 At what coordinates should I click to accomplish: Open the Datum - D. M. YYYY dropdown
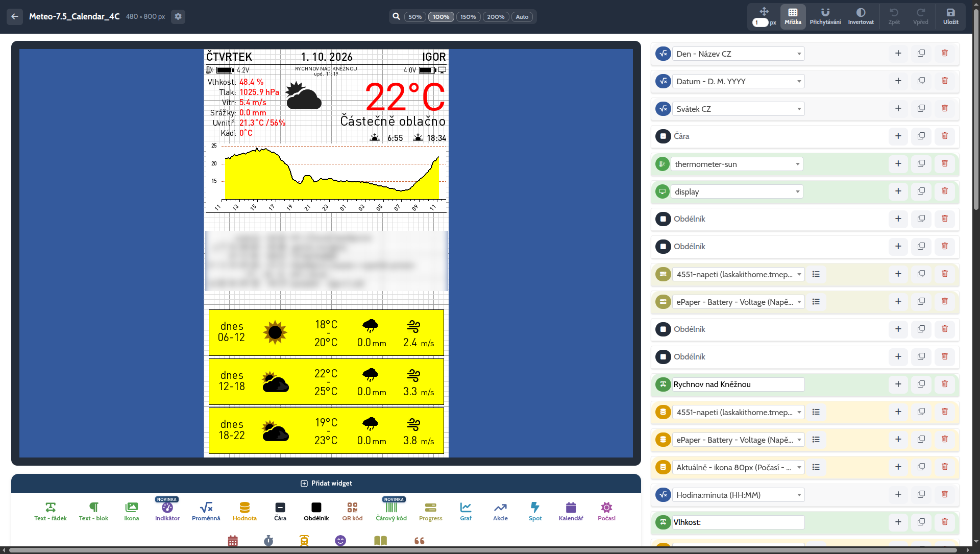pos(738,81)
